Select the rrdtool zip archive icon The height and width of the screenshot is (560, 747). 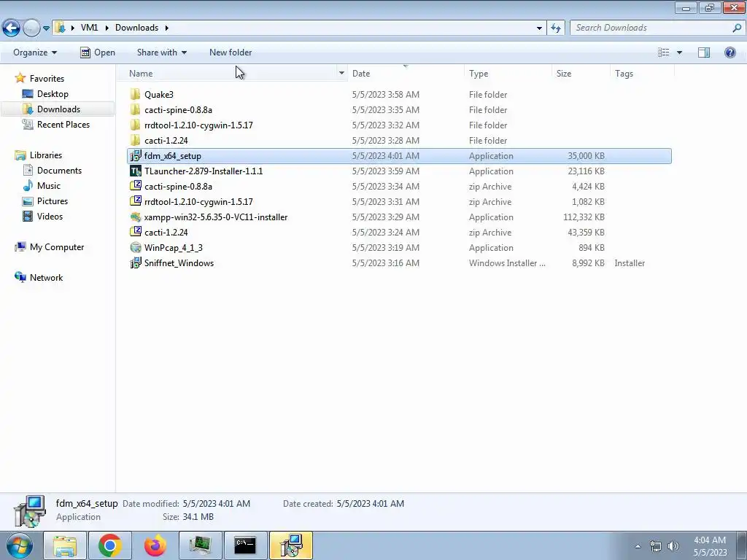tap(136, 201)
